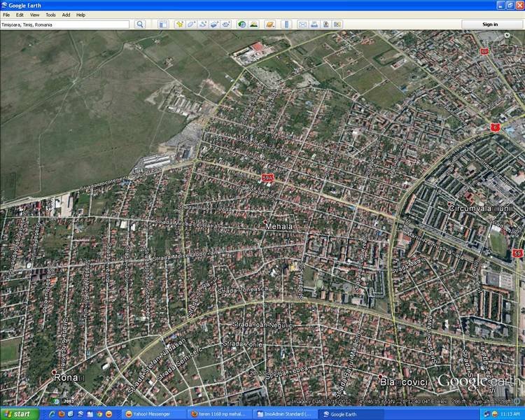Toggle historical imagery clock button

[241, 24]
